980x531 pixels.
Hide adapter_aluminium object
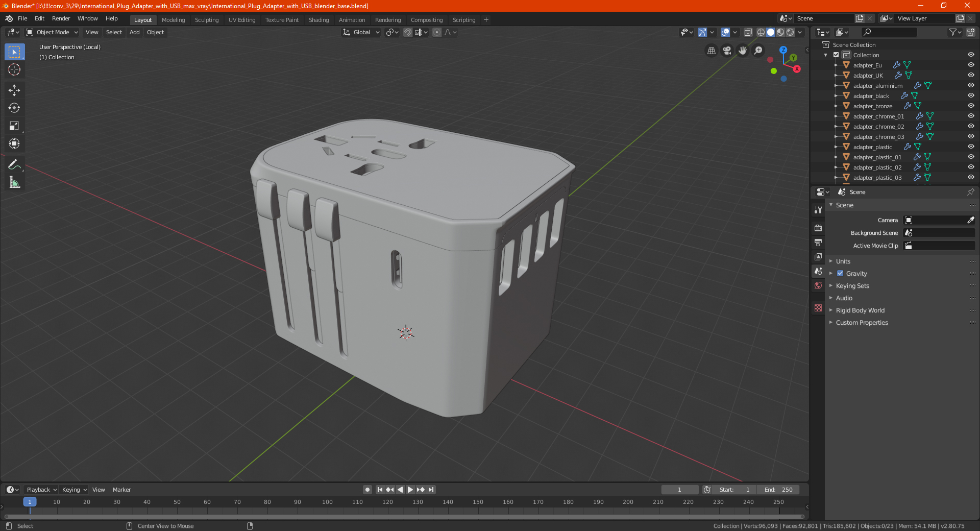point(971,86)
